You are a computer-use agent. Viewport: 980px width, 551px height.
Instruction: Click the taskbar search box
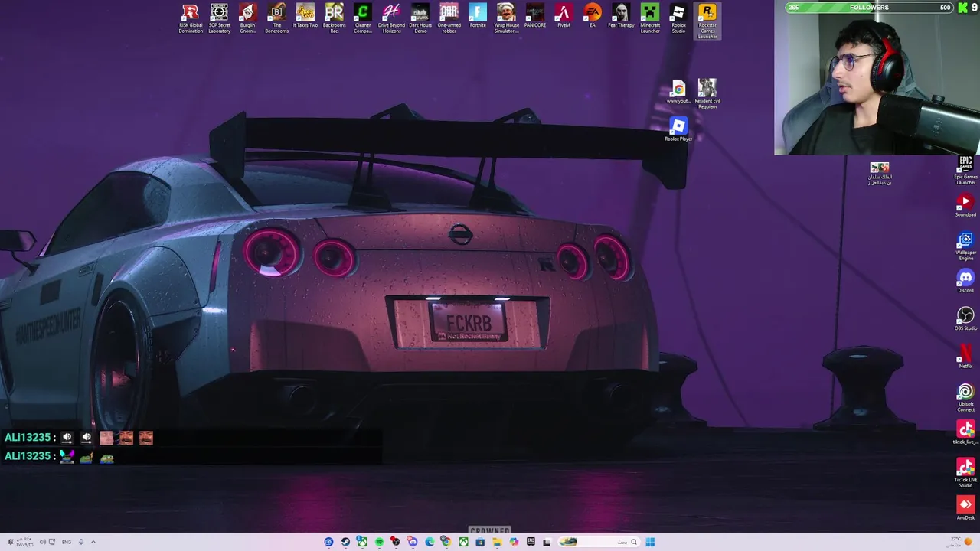point(598,542)
